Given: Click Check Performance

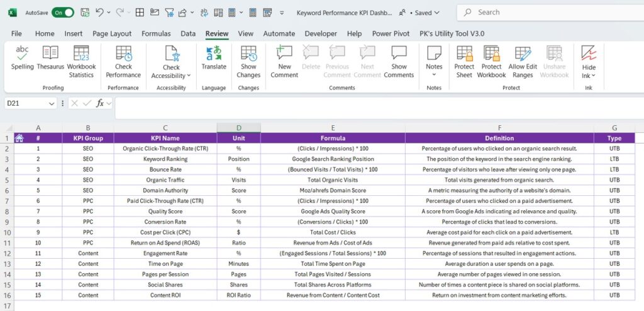Looking at the screenshot, I should click(123, 62).
